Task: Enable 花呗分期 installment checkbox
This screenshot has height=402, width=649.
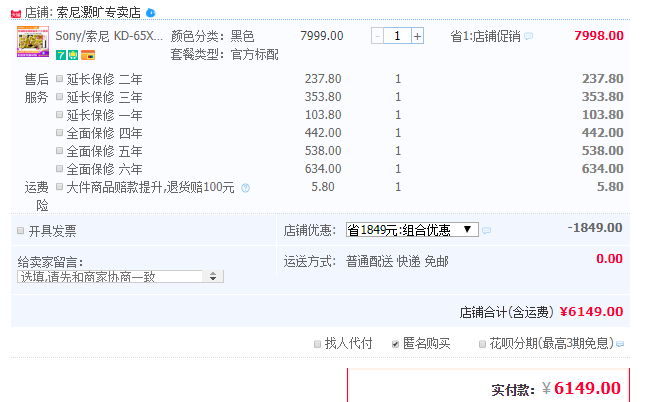Action: coord(482,344)
